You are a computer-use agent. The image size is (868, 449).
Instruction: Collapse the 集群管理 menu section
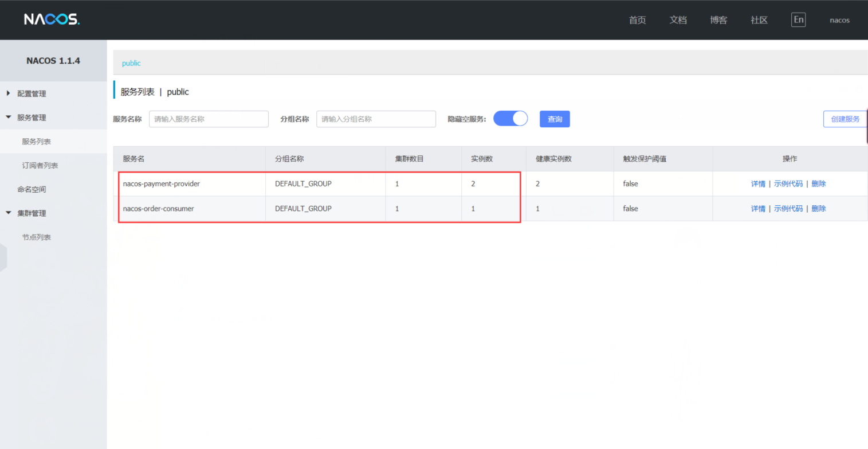coord(8,213)
